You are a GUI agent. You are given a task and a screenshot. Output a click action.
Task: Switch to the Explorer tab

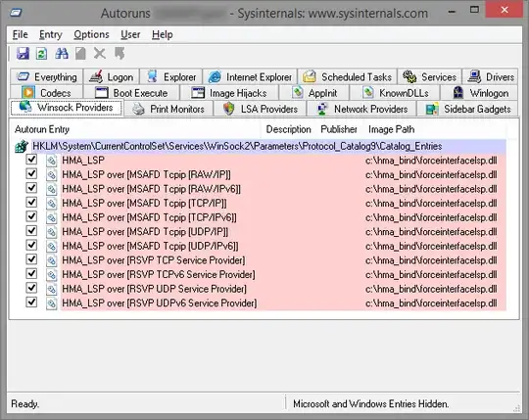170,77
